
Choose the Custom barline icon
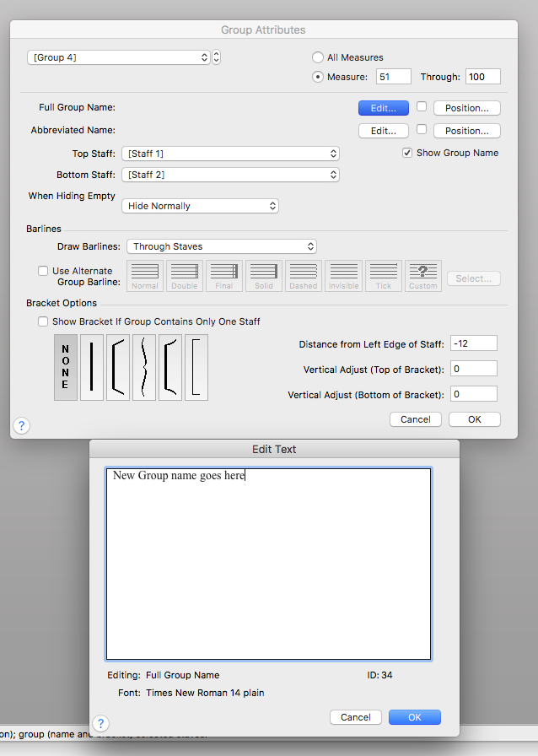click(x=422, y=275)
